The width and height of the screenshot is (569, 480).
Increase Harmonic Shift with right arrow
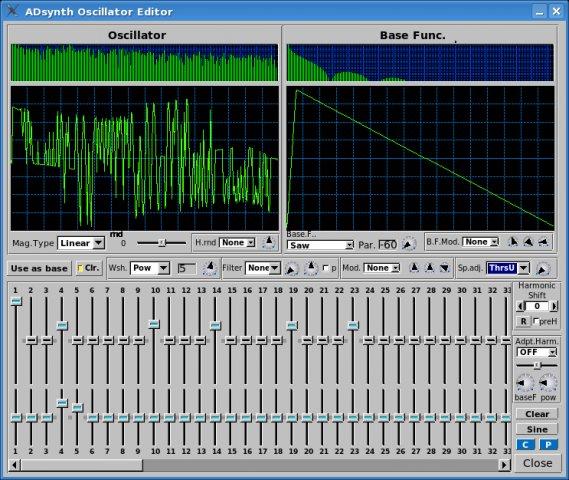(x=554, y=306)
